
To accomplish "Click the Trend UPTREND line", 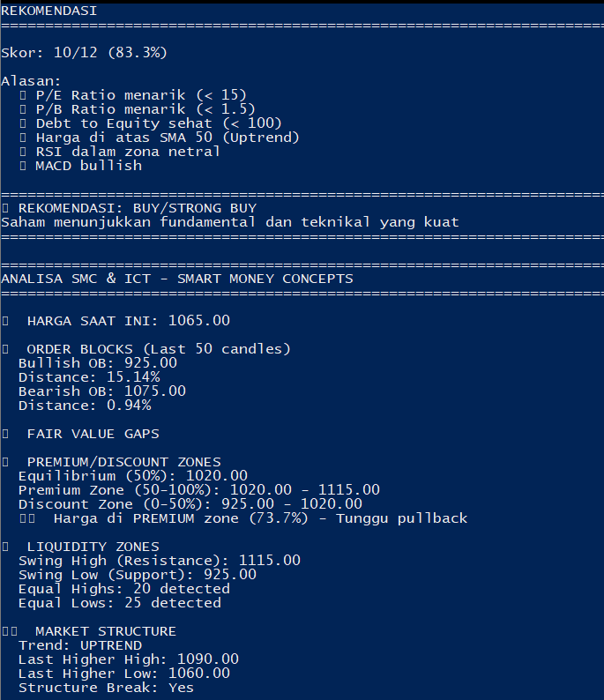I will point(79,645).
